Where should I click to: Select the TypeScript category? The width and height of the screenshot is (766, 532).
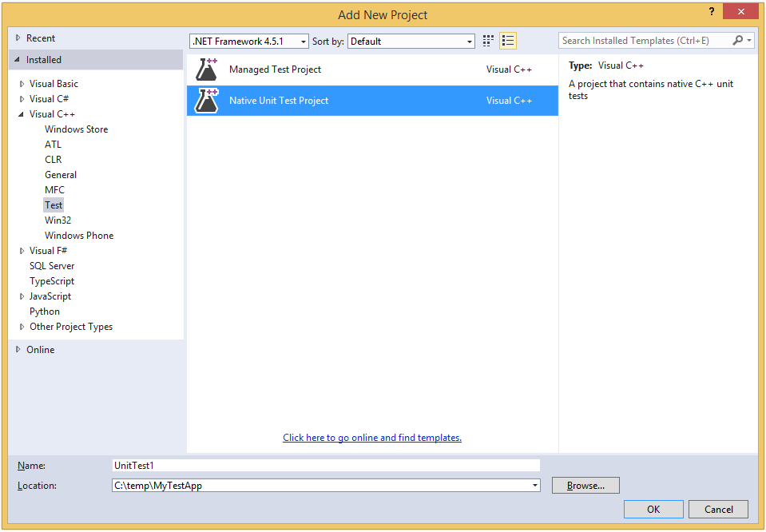(52, 281)
